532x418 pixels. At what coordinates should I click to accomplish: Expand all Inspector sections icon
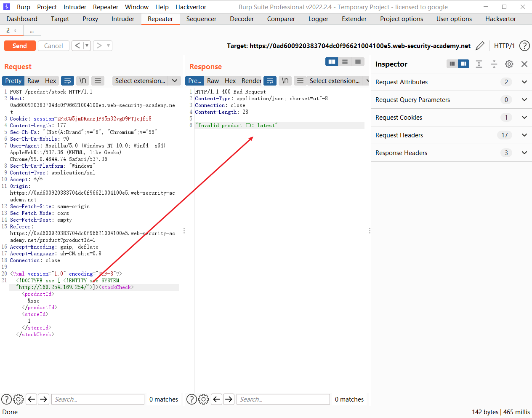pyautogui.click(x=479, y=64)
